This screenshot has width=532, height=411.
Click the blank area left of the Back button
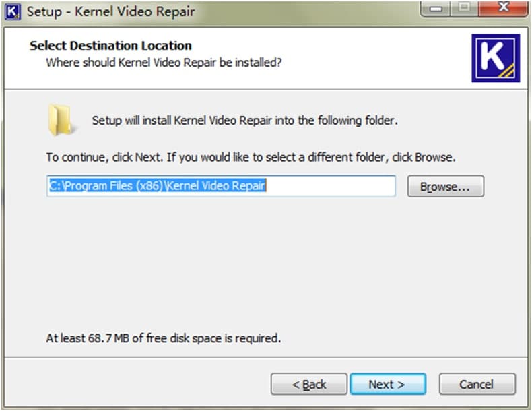135,384
